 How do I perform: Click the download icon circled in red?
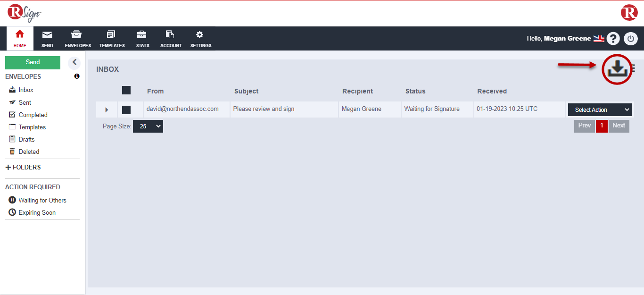(617, 69)
